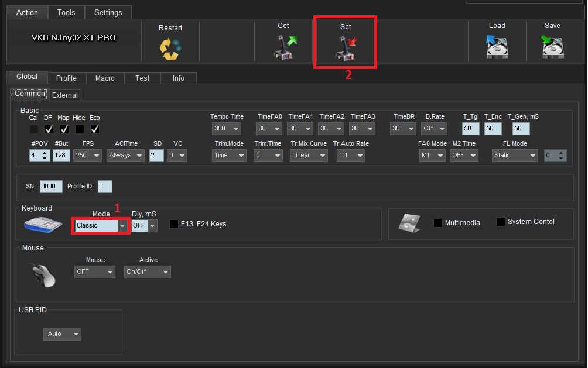Open the ACITime dropdown showing Always

126,156
